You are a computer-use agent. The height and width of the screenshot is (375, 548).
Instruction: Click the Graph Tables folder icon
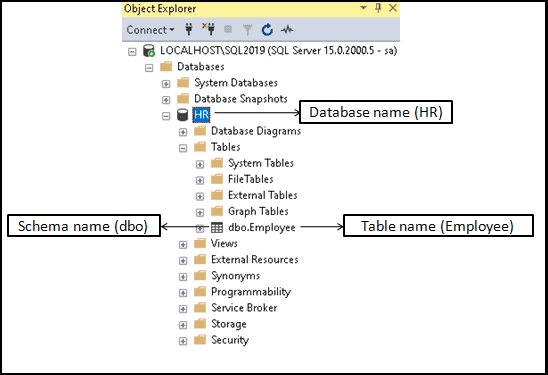217,211
